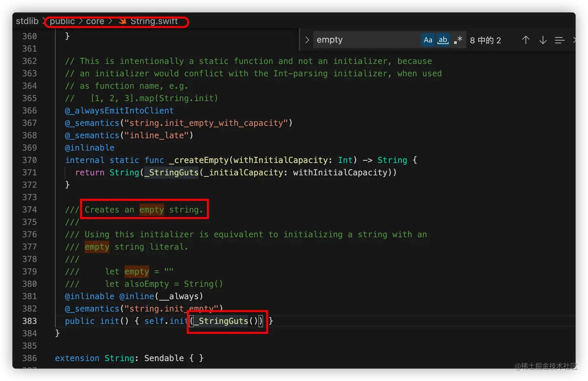Click the return keyword on line 371
The width and height of the screenshot is (588, 381).
click(90, 172)
